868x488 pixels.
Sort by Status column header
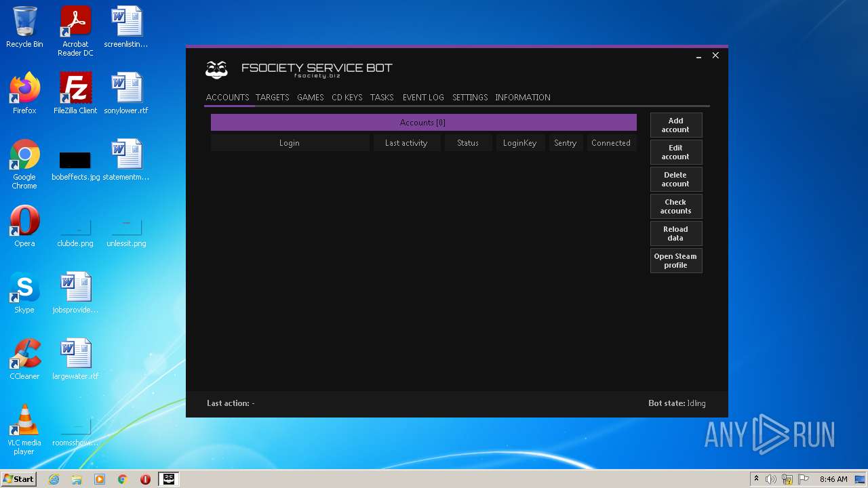pos(468,143)
